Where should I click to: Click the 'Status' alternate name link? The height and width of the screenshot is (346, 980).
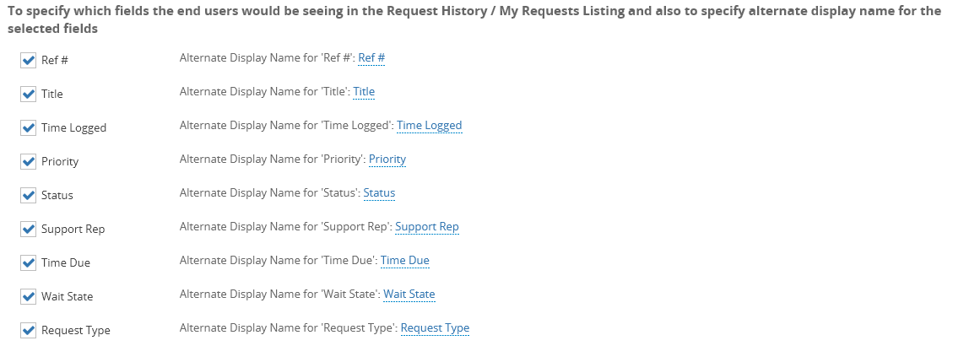[379, 193]
